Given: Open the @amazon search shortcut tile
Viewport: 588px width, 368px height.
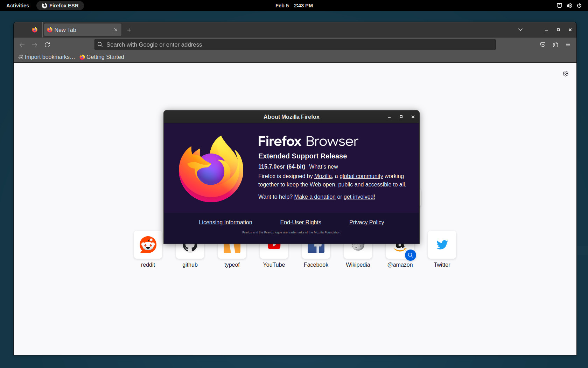Looking at the screenshot, I should (400, 257).
